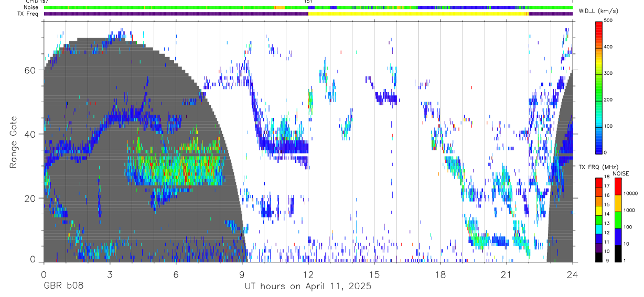The width and height of the screenshot is (644, 297).
Task: Click the Noise strip above the plot
Action: (x=308, y=7)
